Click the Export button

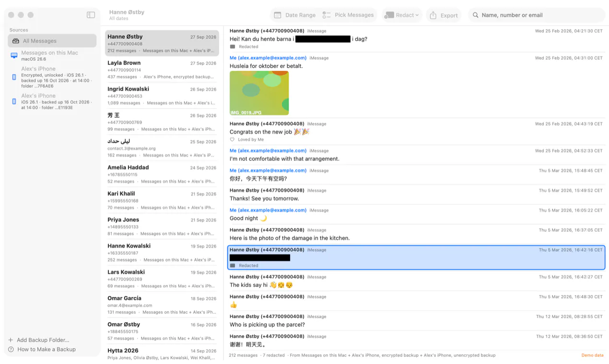pos(444,15)
